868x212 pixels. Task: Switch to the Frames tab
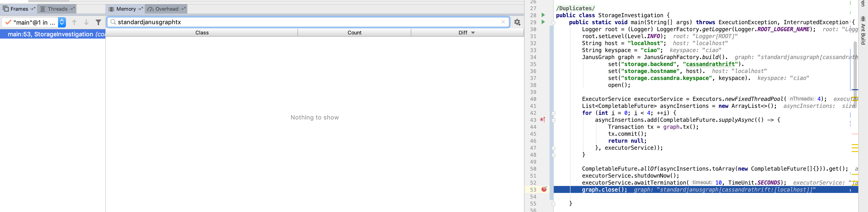pos(19,9)
